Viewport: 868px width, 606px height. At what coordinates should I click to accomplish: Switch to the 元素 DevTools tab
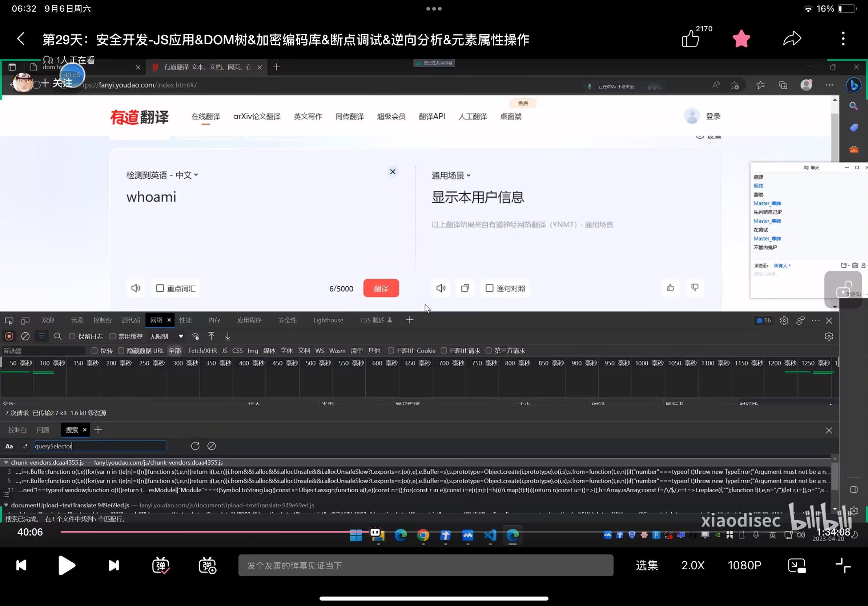pos(77,320)
